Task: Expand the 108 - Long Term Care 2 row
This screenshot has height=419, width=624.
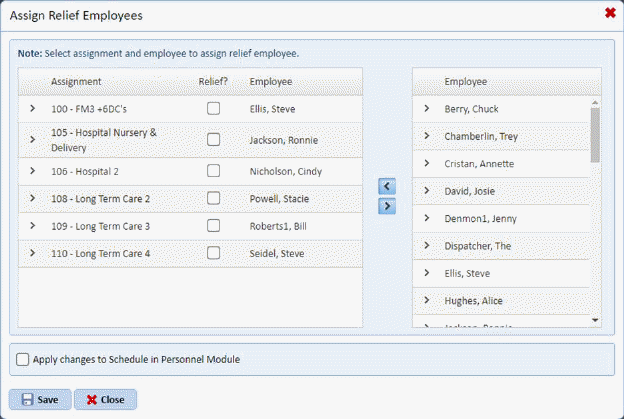Action: tap(32, 199)
